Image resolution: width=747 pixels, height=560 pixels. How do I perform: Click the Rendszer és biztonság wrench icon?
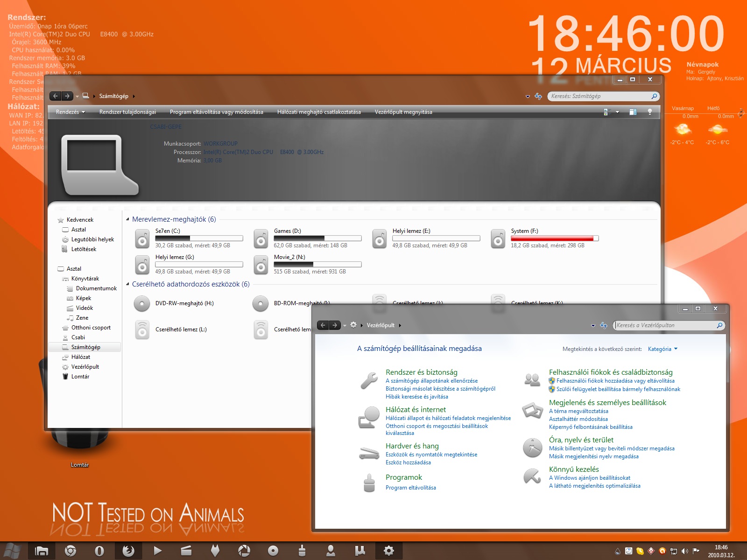coord(369,380)
